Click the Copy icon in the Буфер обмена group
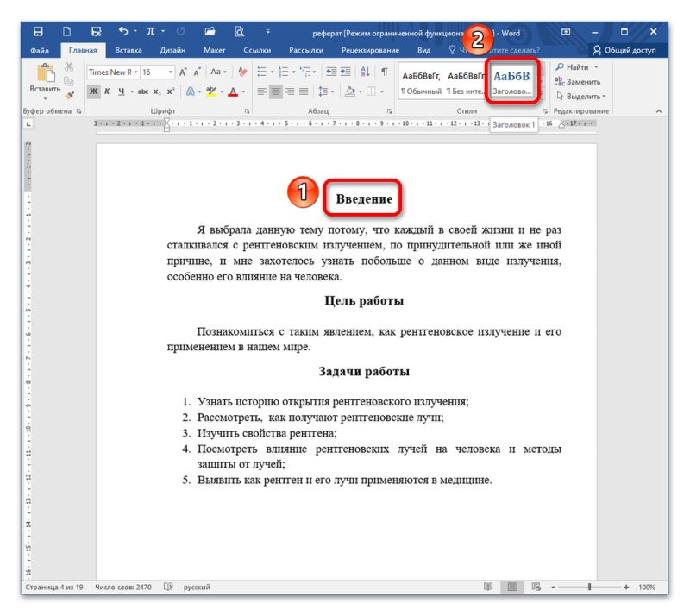 (x=69, y=81)
